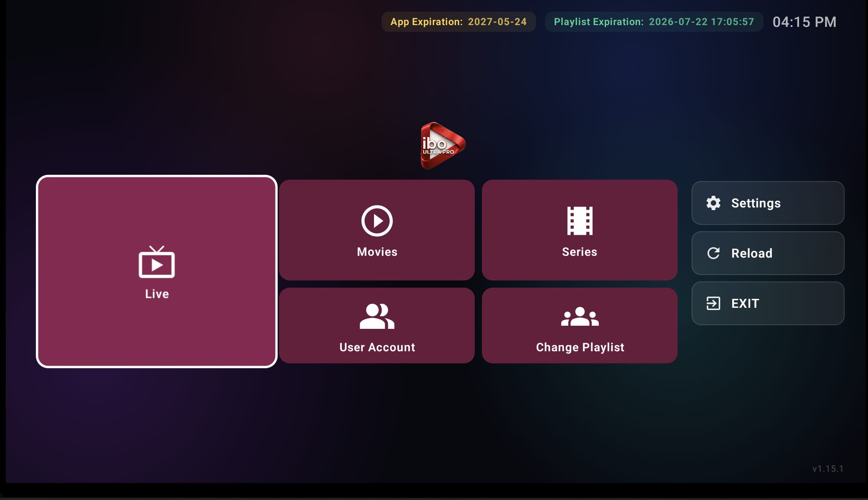868x500 pixels.
Task: Click the Change Playlist group icon
Action: click(x=580, y=316)
